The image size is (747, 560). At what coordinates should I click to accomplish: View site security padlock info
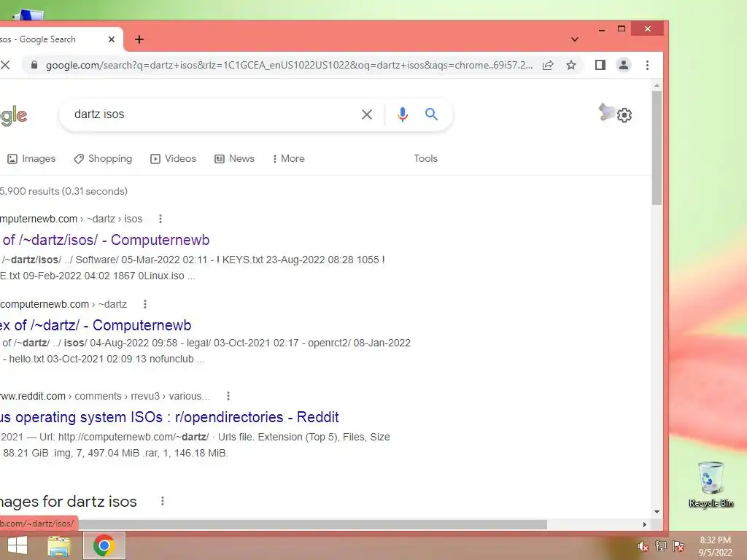click(x=34, y=65)
